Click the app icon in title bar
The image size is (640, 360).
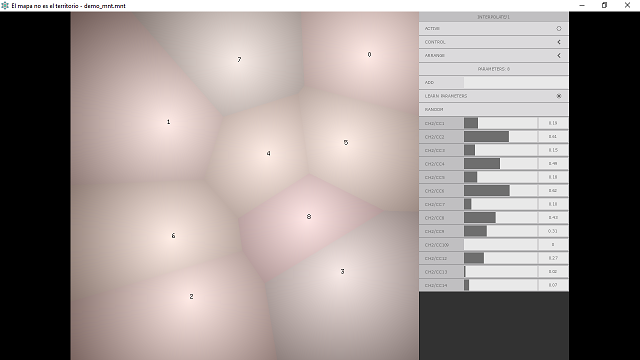5,6
